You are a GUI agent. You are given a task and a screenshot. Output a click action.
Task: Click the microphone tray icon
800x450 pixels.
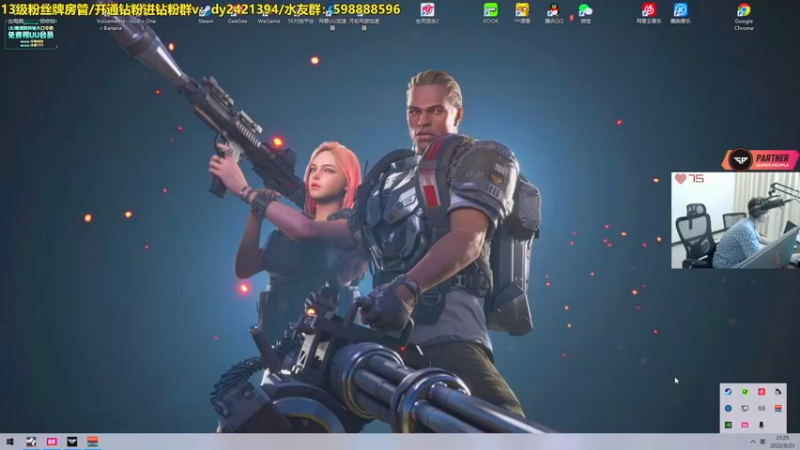761,424
